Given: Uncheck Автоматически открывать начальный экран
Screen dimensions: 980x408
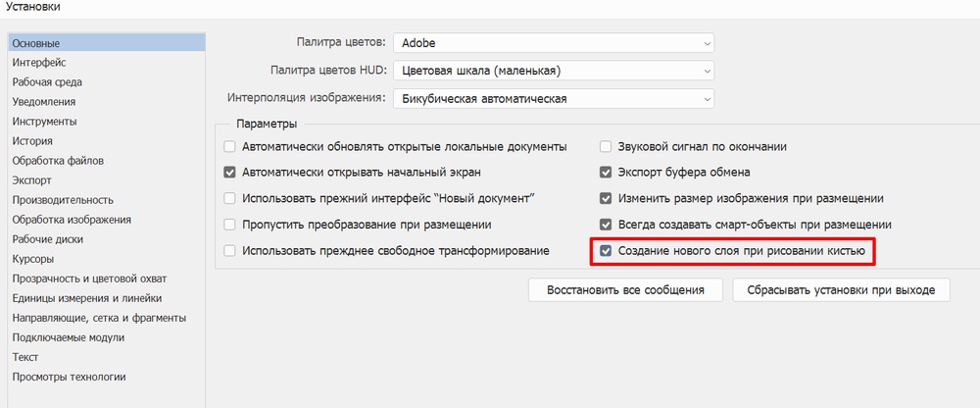Looking at the screenshot, I should [230, 173].
